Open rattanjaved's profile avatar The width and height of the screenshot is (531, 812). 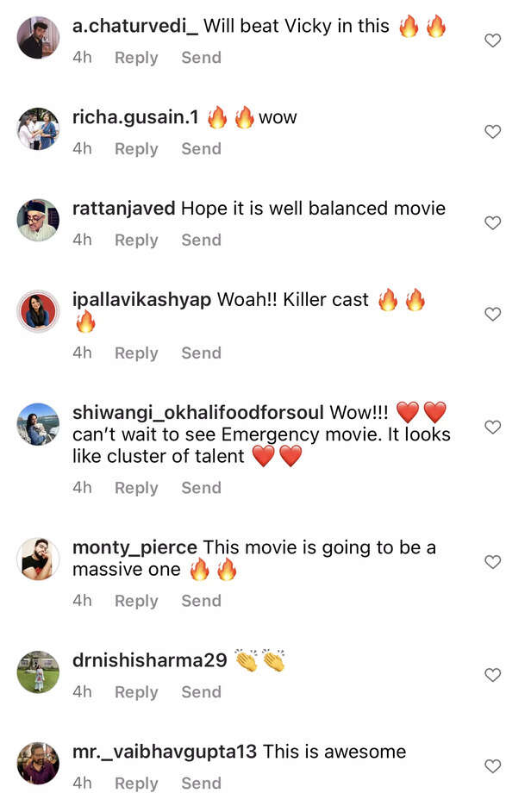[x=38, y=220]
